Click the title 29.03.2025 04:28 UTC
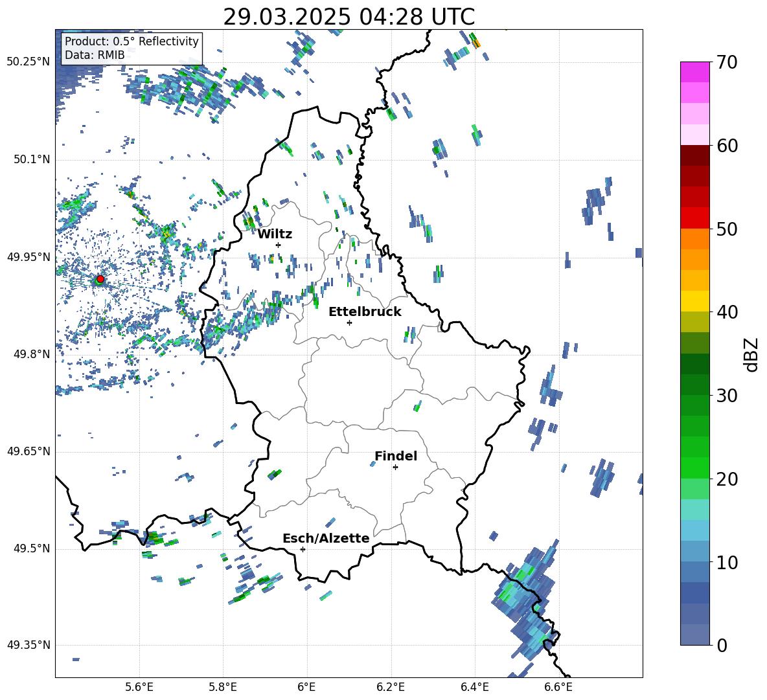Screen dimensions: 767x700 (x=349, y=17)
